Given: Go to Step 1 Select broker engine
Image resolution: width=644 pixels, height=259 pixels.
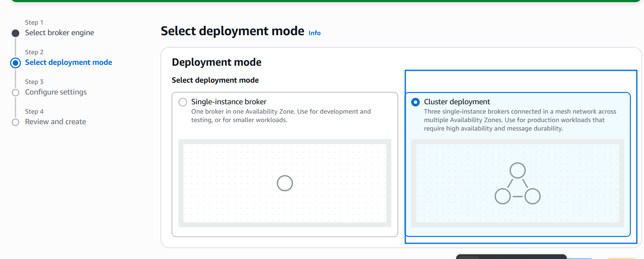Looking at the screenshot, I should click(x=59, y=33).
